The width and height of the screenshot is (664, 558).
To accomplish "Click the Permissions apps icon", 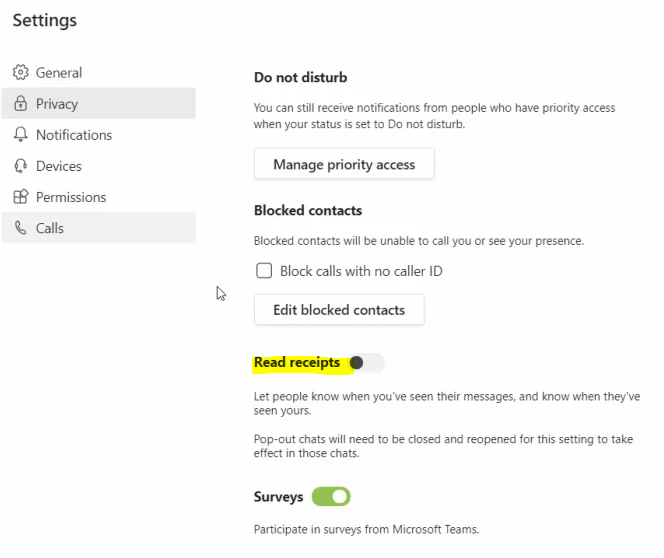I will pyautogui.click(x=20, y=197).
